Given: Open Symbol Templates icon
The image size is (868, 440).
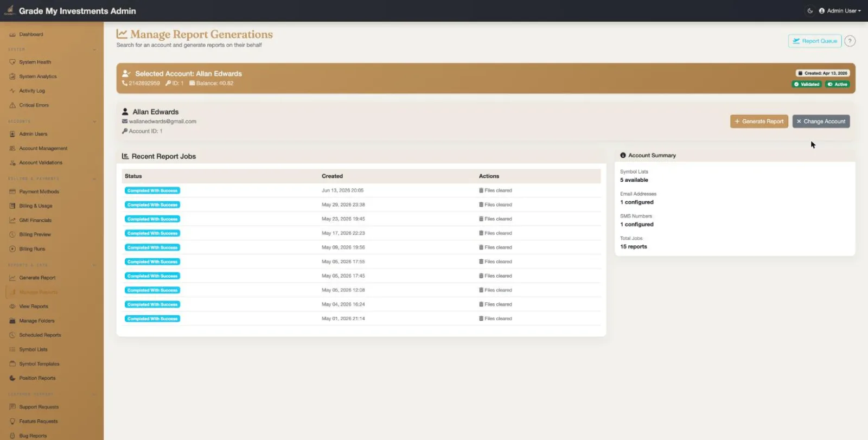Looking at the screenshot, I should tap(12, 364).
